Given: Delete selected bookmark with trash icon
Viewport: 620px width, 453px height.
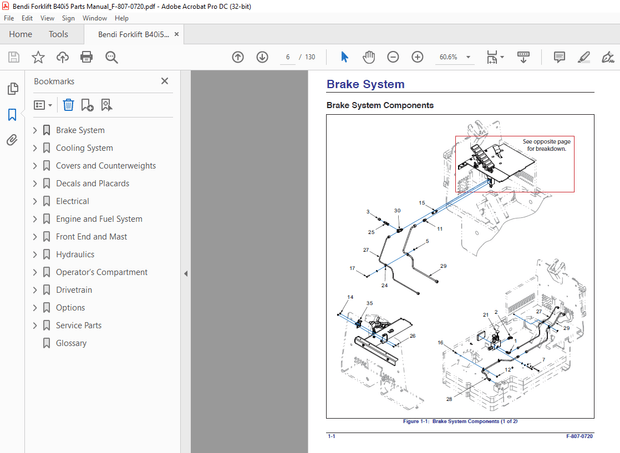Looking at the screenshot, I should click(x=68, y=104).
